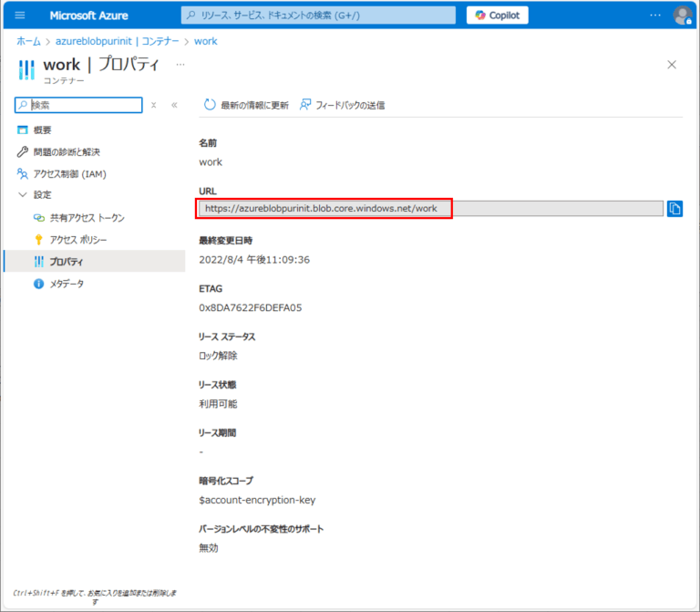Screen dimensions: 700x612
Task: Go to ホーム breadcrumb
Action: [27, 41]
